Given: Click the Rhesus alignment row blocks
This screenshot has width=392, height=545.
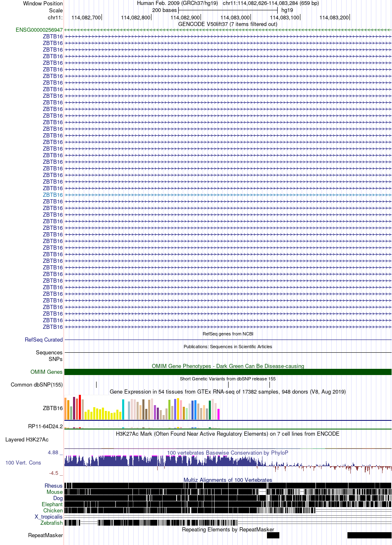Looking at the screenshot, I should point(228,486).
